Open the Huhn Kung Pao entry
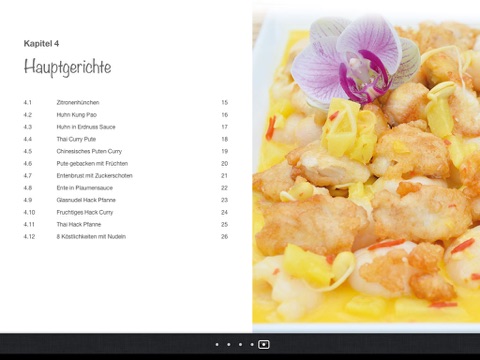This screenshot has height=360, width=480. pos(77,115)
